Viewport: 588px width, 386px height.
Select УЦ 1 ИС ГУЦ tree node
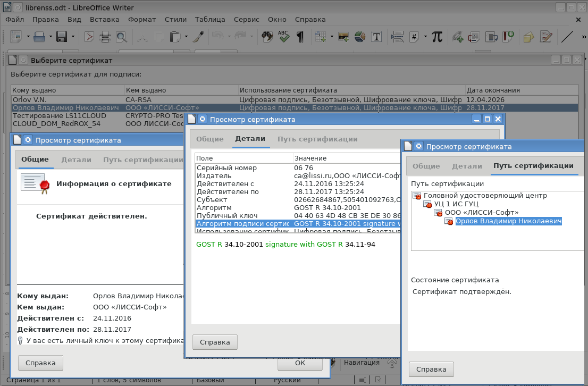(456, 204)
